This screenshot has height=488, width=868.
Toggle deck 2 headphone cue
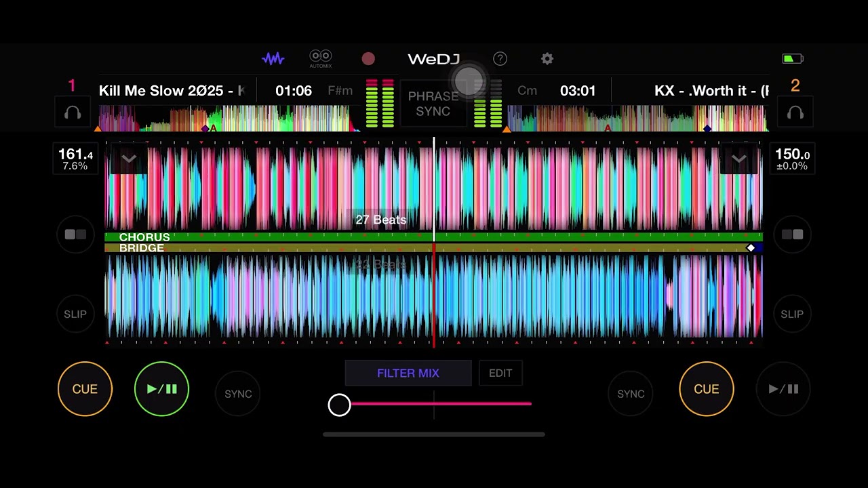pyautogui.click(x=795, y=113)
